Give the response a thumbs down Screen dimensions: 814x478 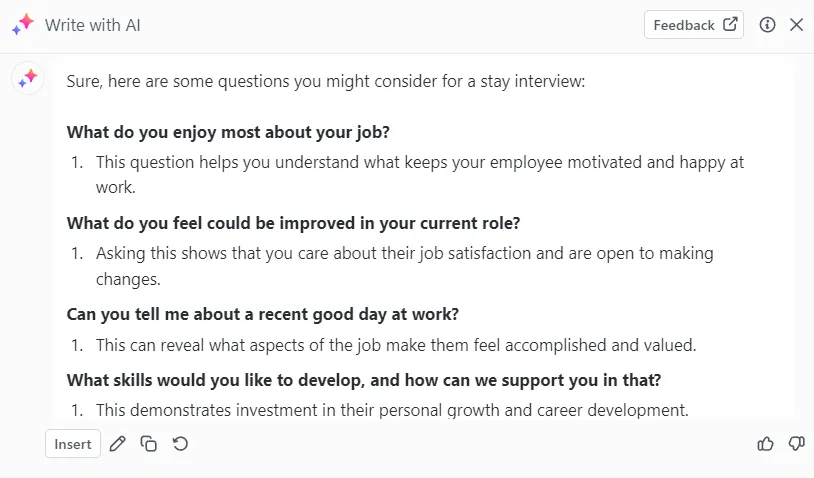tap(796, 444)
